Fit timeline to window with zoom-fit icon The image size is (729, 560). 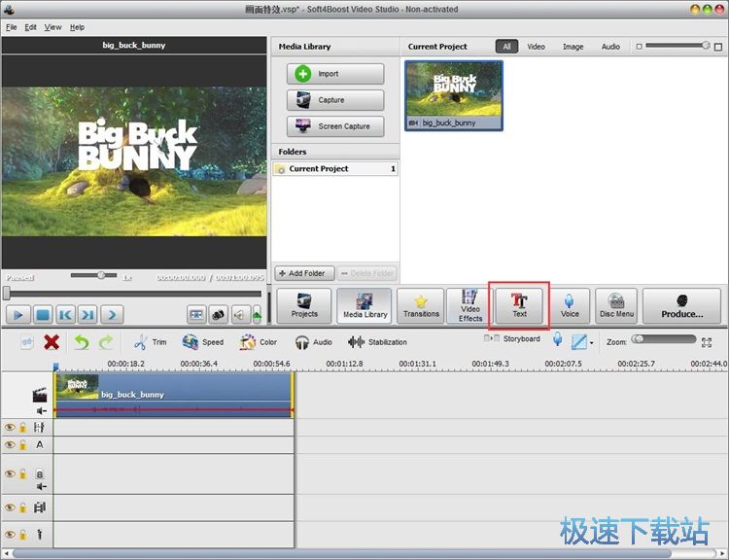pos(707,343)
